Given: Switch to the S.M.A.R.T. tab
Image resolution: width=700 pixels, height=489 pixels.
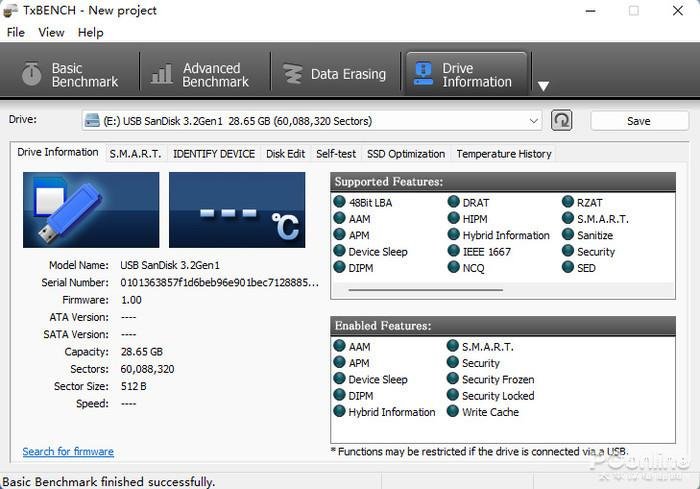Looking at the screenshot, I should click(x=135, y=154).
